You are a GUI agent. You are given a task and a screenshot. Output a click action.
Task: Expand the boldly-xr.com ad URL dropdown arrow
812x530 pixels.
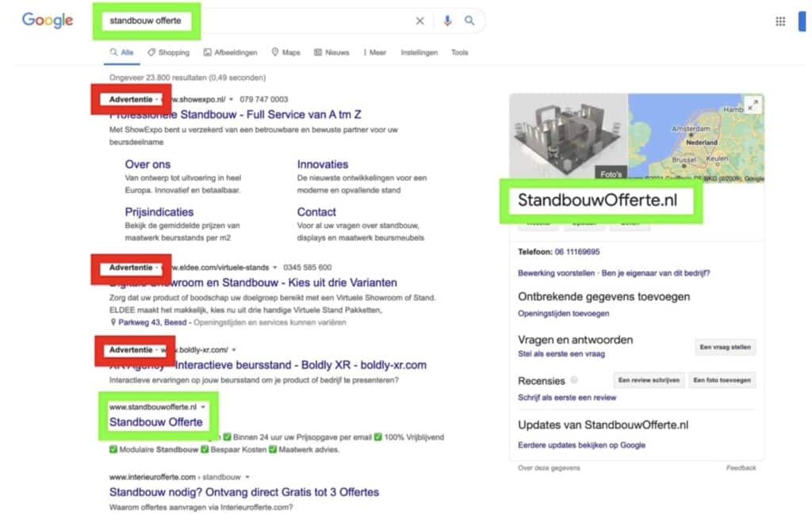[234, 350]
